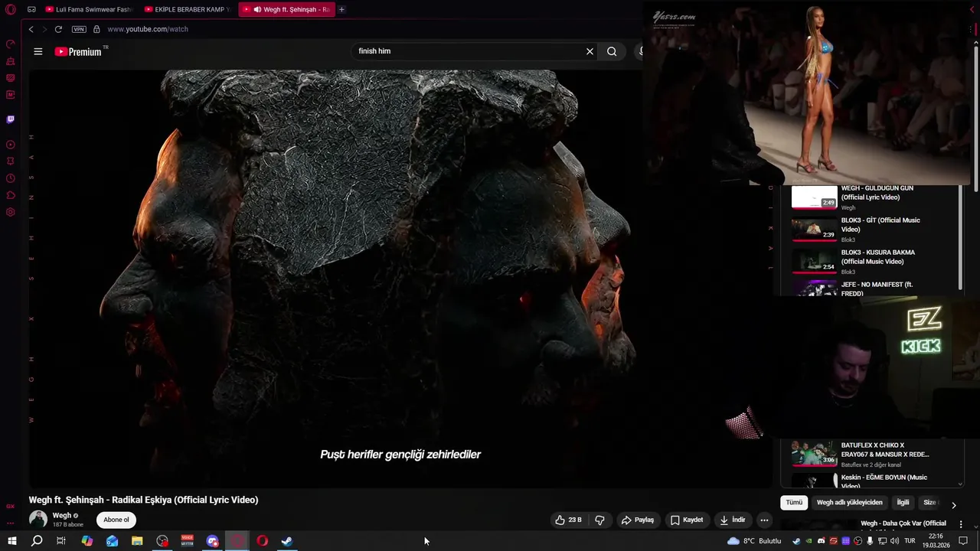The image size is (980, 551).
Task: Launch Copilot from the taskbar
Action: click(x=87, y=541)
